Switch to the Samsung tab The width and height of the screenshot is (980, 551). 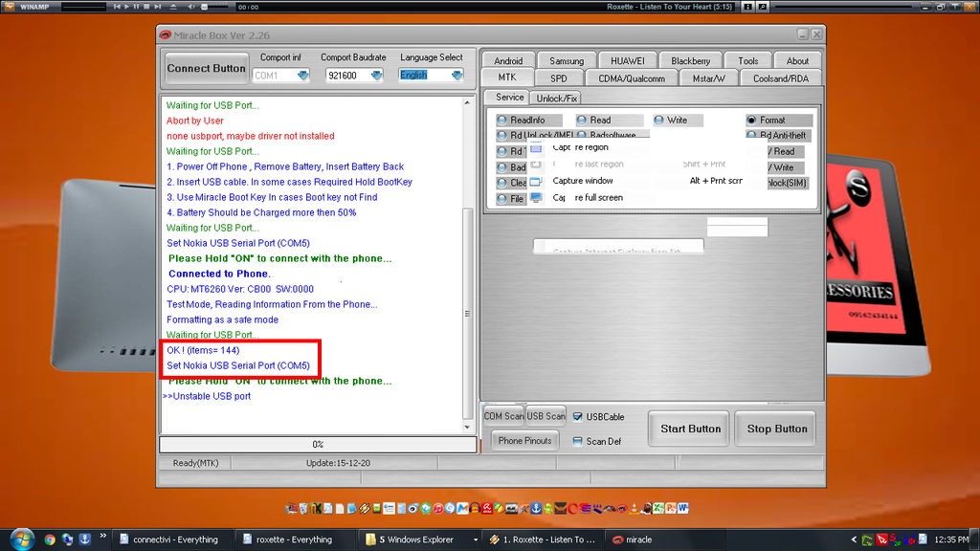tap(567, 61)
